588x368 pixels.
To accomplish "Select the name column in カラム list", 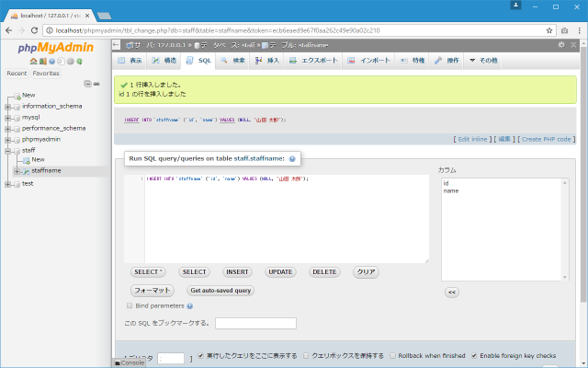I will tap(451, 191).
